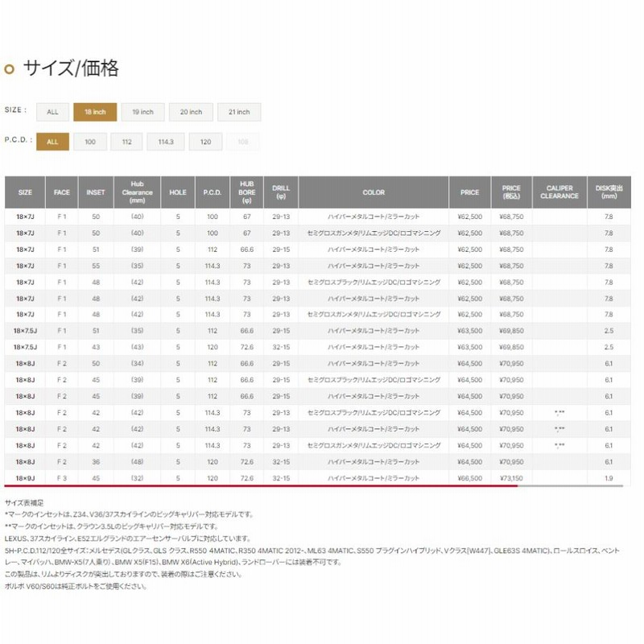This screenshot has width=644, height=644.
Task: Click the PRICE (税込) column header
Action: (x=511, y=192)
